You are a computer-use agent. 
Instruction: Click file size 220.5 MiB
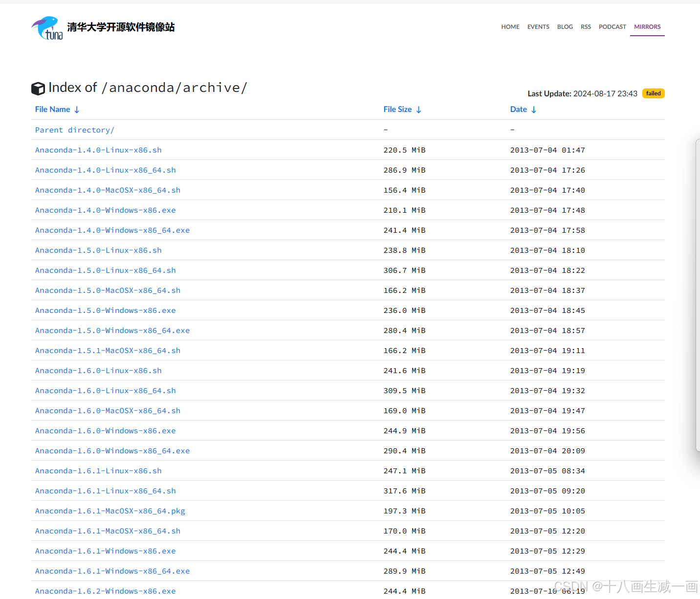point(405,150)
